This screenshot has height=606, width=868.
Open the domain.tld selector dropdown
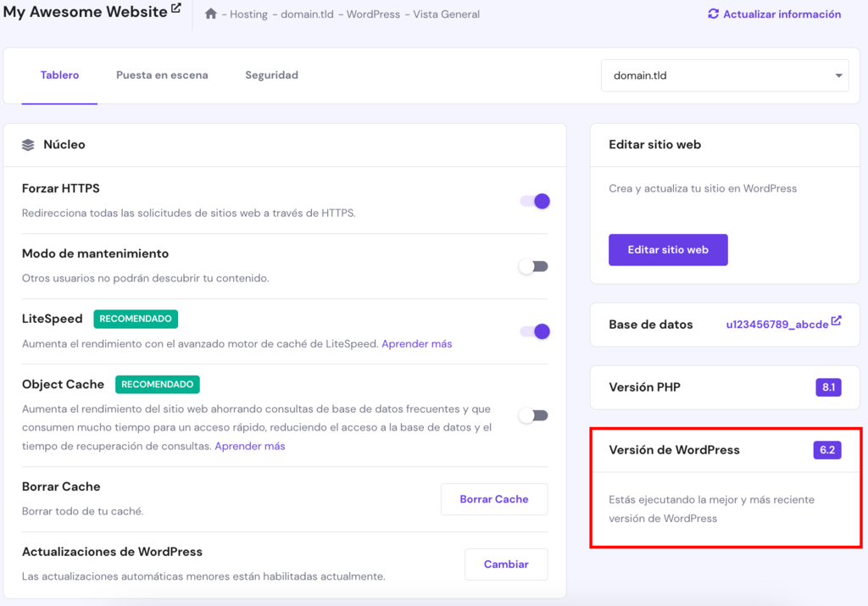[x=725, y=75]
